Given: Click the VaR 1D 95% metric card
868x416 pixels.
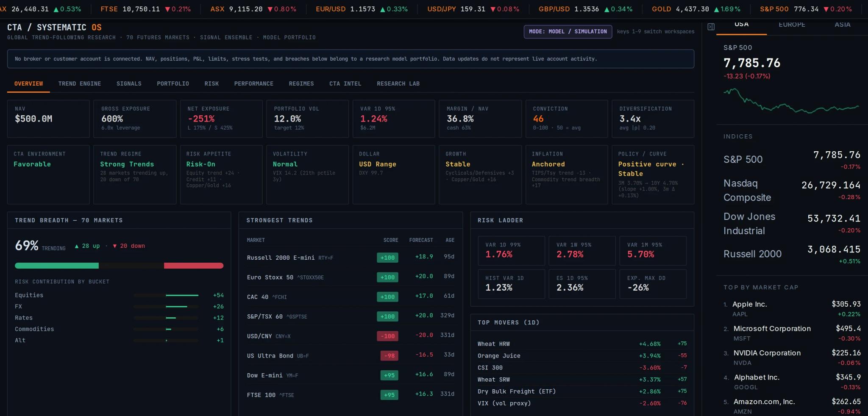Looking at the screenshot, I should 394,119.
